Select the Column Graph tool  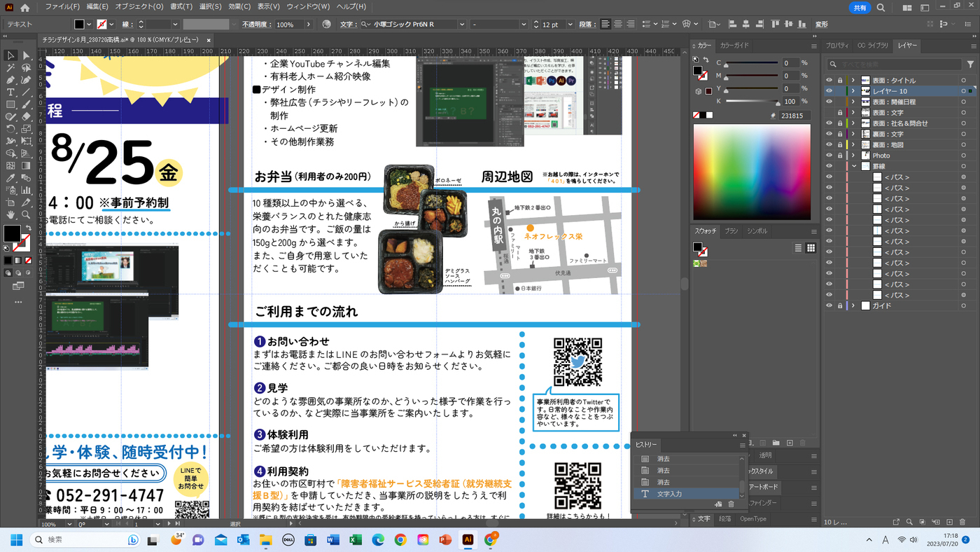[x=27, y=190]
